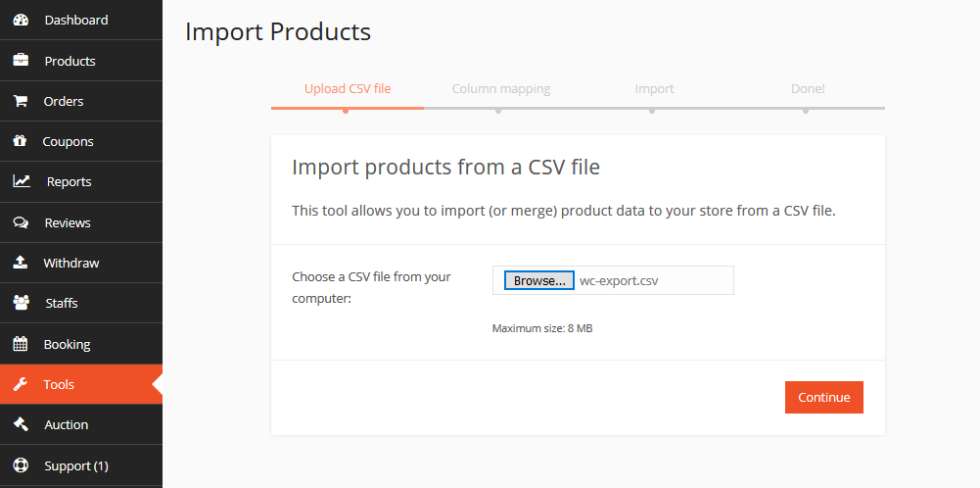Viewport: 980px width, 488px height.
Task: Click the Dashboard gauge icon
Action: pyautogui.click(x=21, y=20)
